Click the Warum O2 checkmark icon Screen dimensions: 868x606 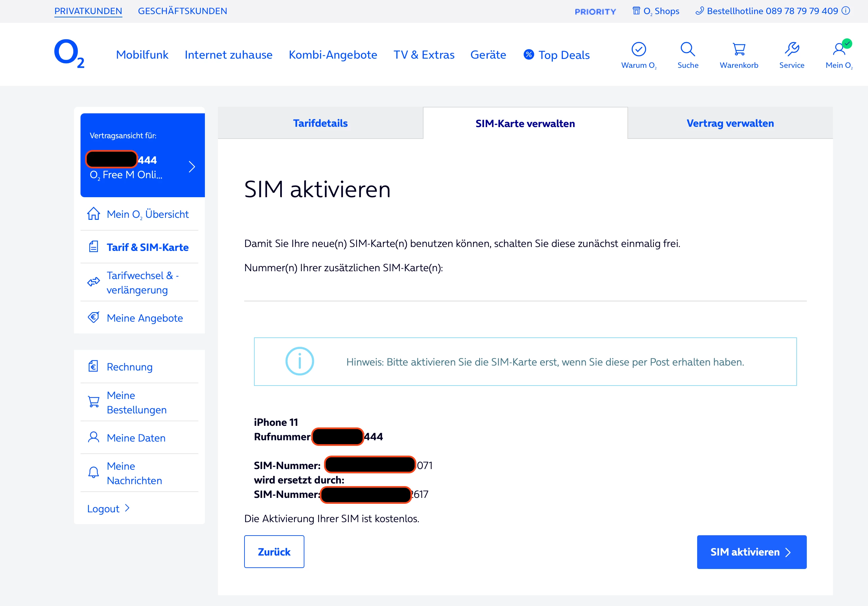[x=639, y=49]
